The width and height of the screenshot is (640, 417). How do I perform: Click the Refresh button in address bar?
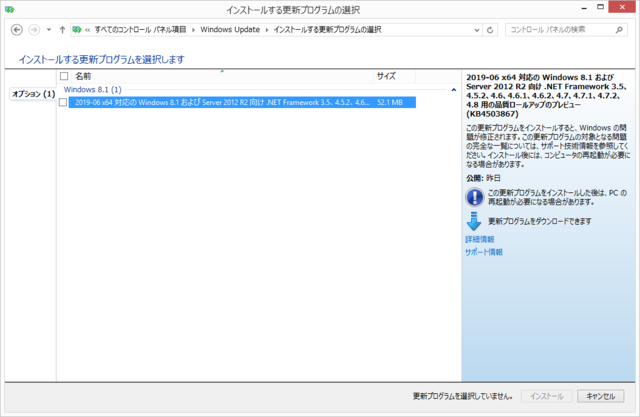point(490,30)
